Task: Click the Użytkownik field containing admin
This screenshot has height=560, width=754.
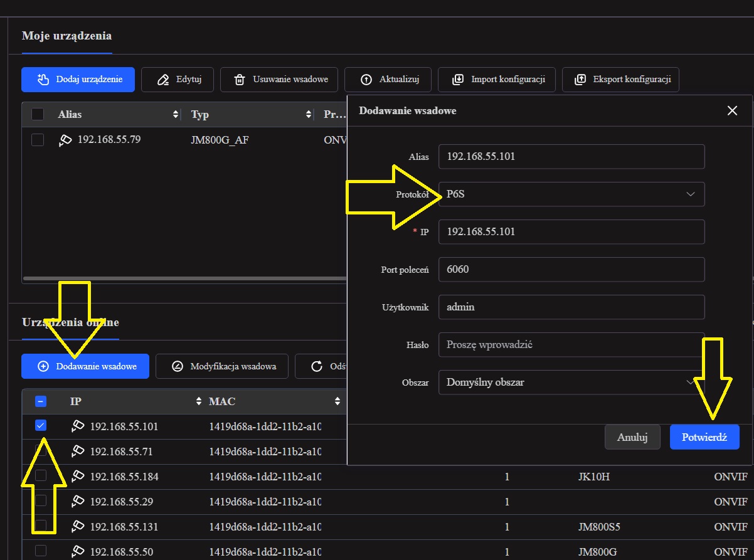Action: 571,307
